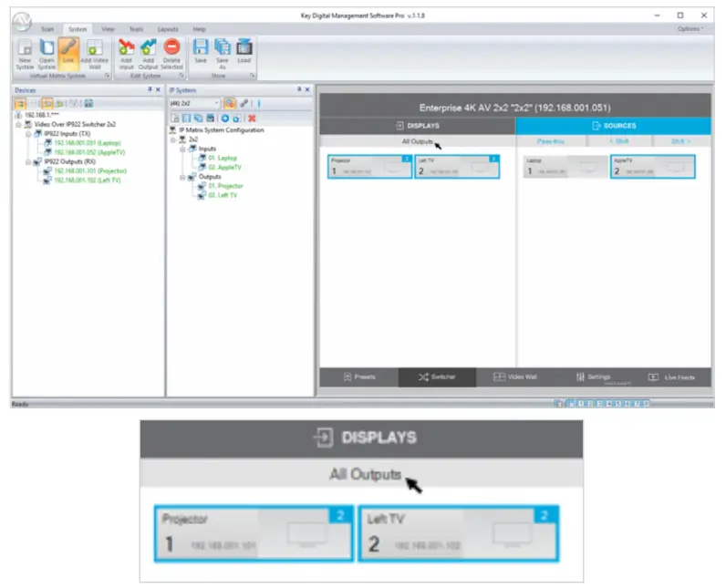
Task: Open the Switcher bottom tab
Action: click(437, 377)
